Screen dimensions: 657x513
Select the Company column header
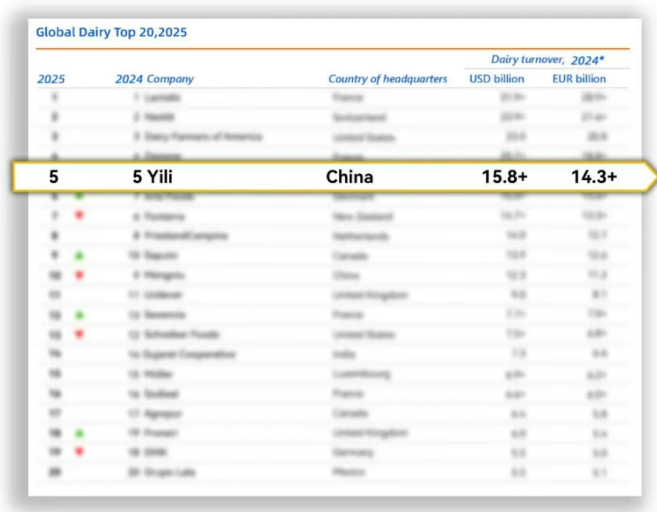pyautogui.click(x=169, y=79)
